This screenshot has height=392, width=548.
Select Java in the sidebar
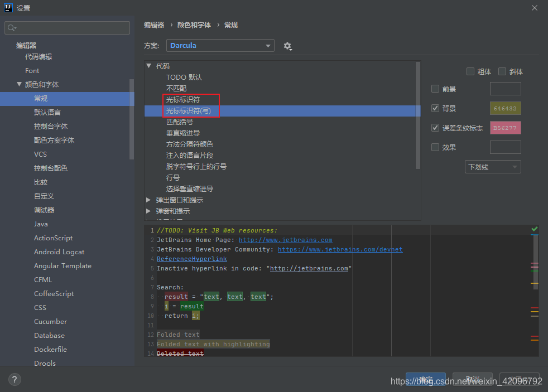(x=41, y=224)
